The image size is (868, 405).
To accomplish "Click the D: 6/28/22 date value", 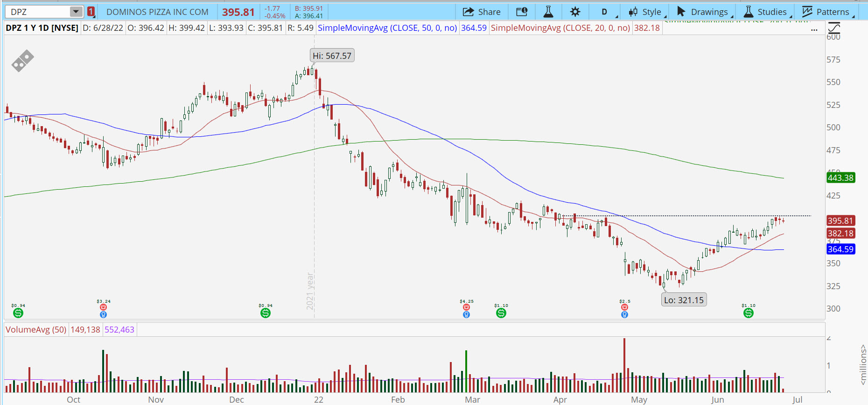I will [x=103, y=28].
